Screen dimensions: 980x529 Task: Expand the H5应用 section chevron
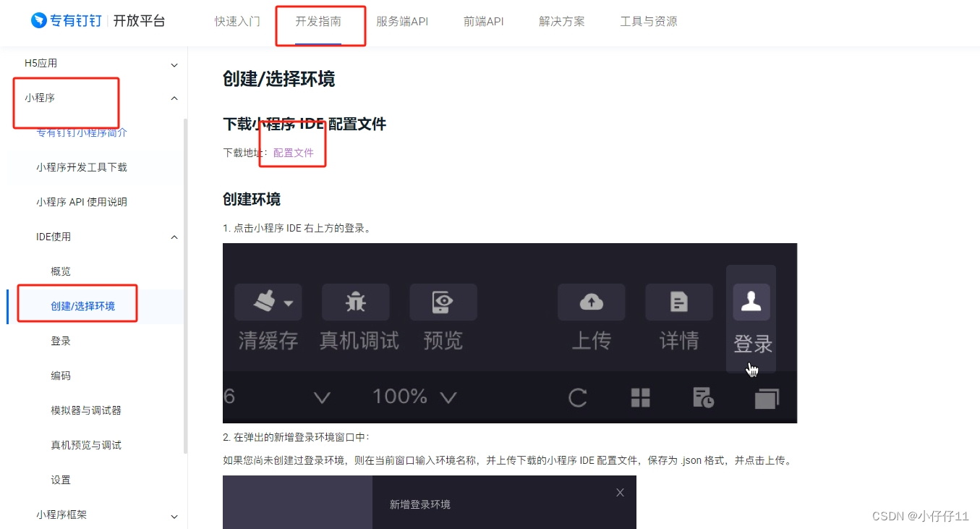[x=174, y=64]
